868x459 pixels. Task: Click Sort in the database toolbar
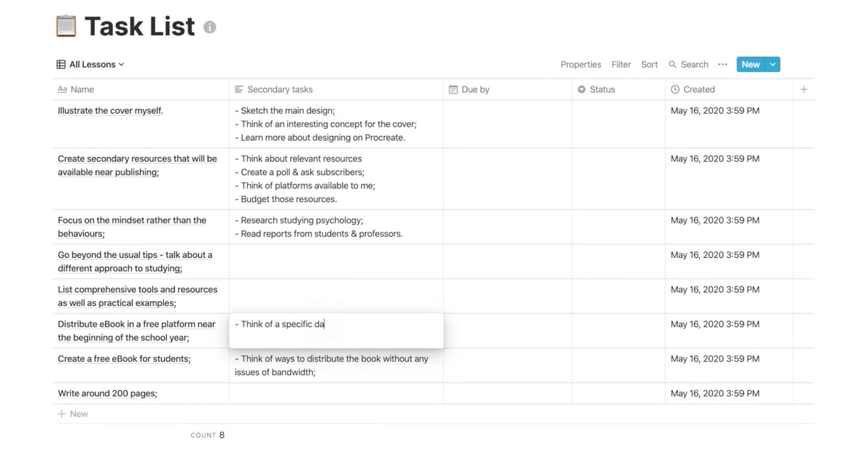(649, 64)
